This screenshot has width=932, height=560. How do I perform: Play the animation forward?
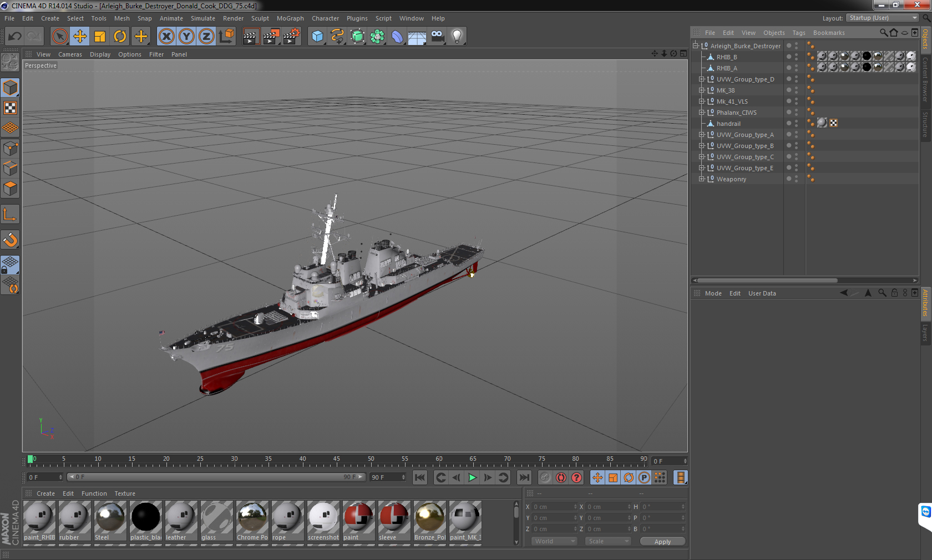tap(472, 477)
